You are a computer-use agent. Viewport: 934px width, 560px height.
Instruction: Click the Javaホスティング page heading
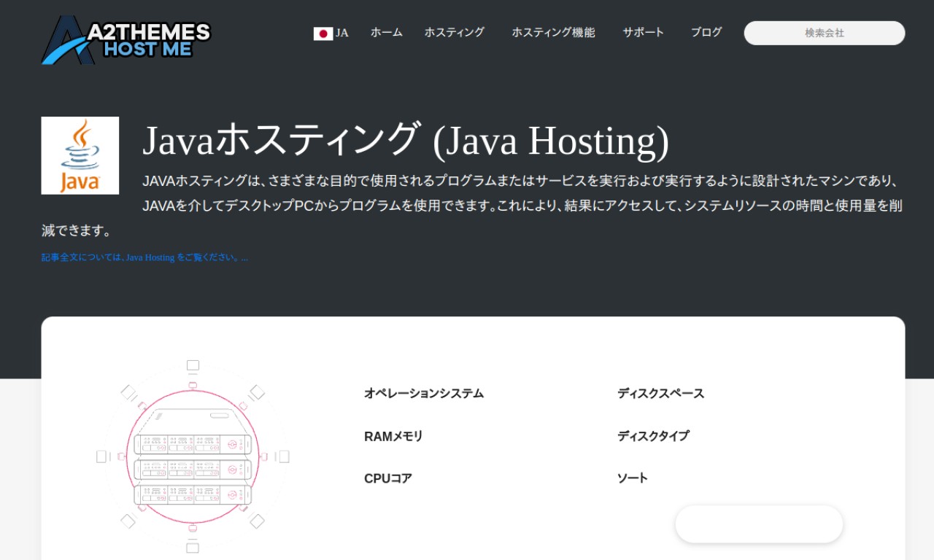pyautogui.click(x=406, y=140)
